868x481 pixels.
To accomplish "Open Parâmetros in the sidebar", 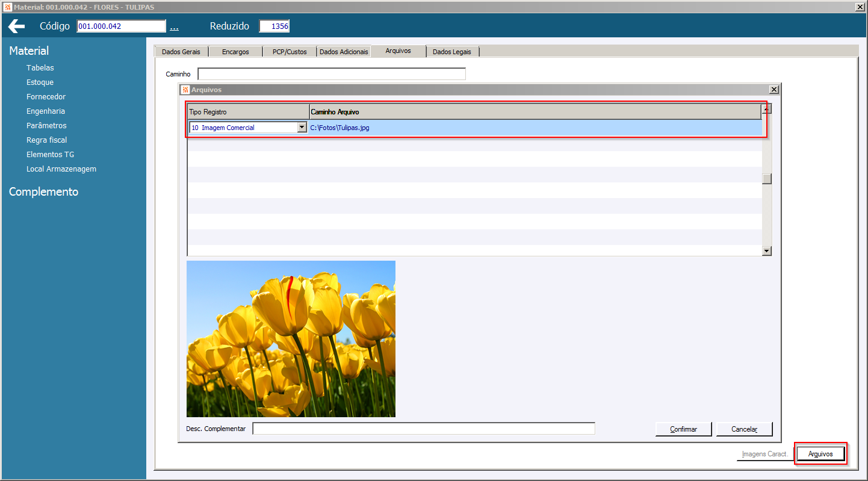I will click(x=46, y=126).
